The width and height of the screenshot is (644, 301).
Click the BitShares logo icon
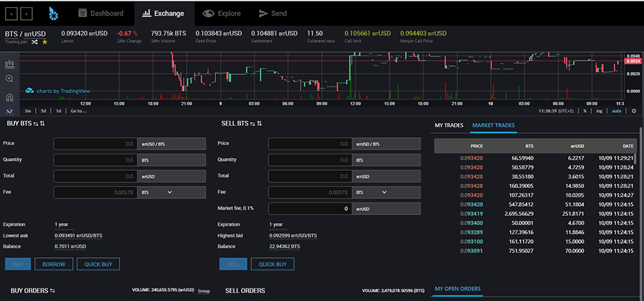tap(54, 14)
